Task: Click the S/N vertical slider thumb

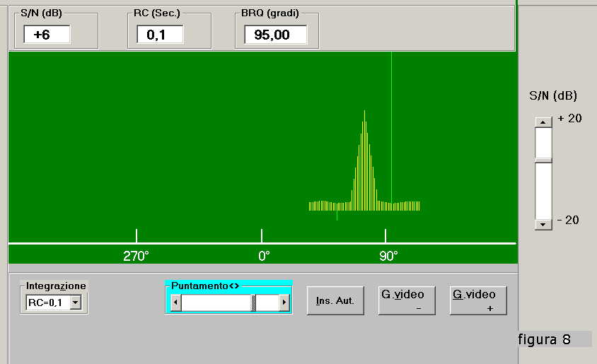Action: coord(543,160)
